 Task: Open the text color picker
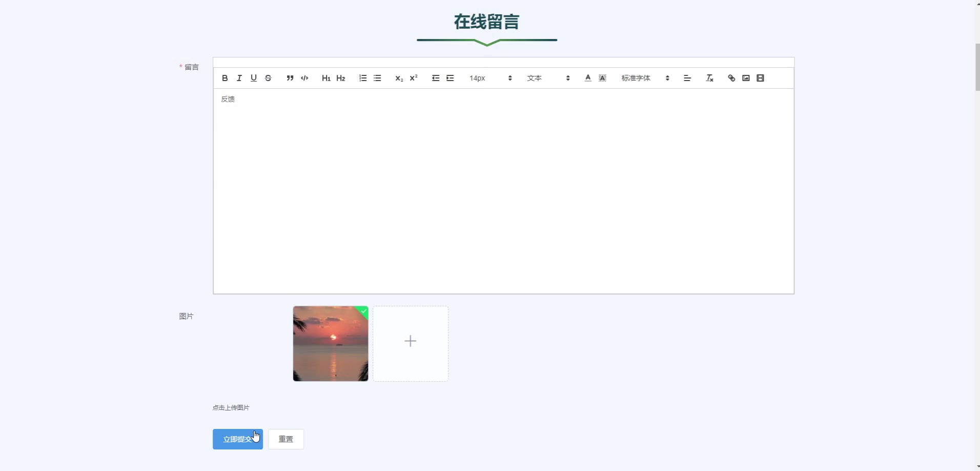pos(588,78)
